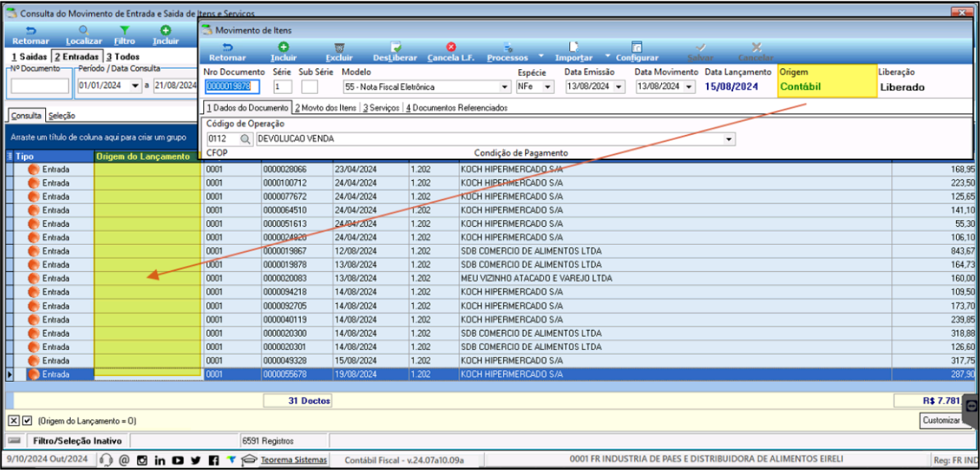
Task: Click the red Cancela L.F. icon
Action: coord(451,47)
